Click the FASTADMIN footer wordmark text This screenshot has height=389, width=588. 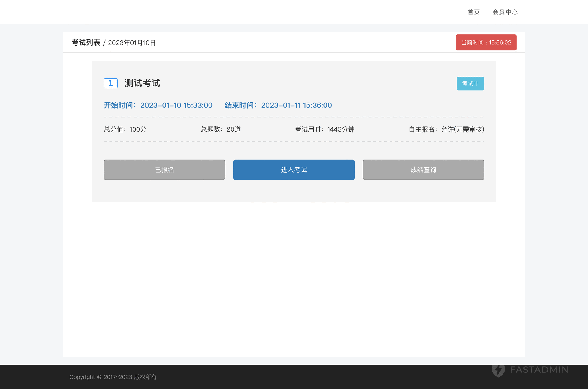click(539, 370)
